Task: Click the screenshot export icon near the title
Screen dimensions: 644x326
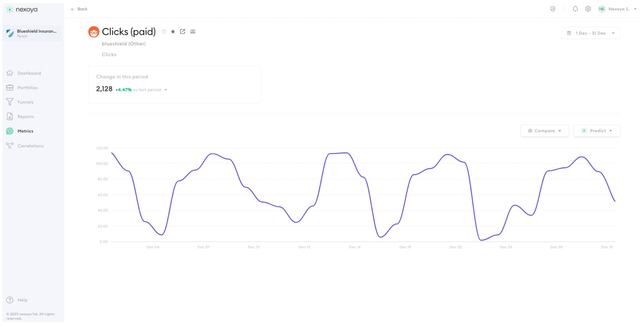Action: [192, 31]
